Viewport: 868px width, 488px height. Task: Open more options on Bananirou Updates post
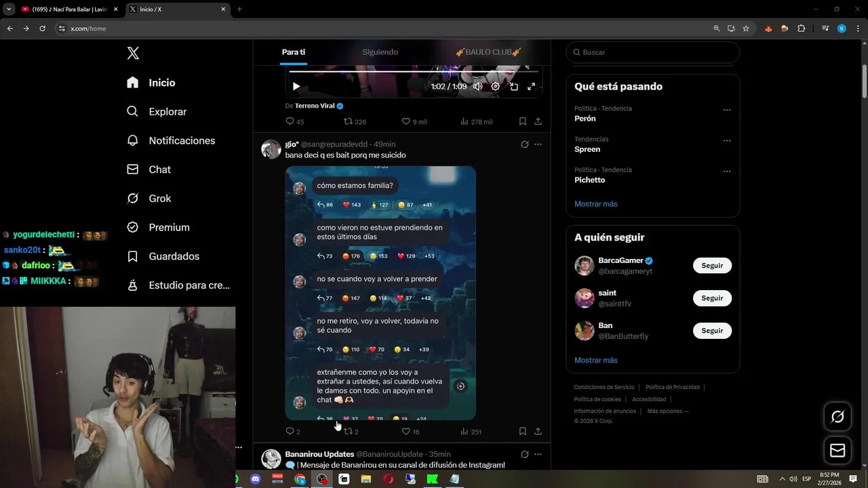(538, 454)
